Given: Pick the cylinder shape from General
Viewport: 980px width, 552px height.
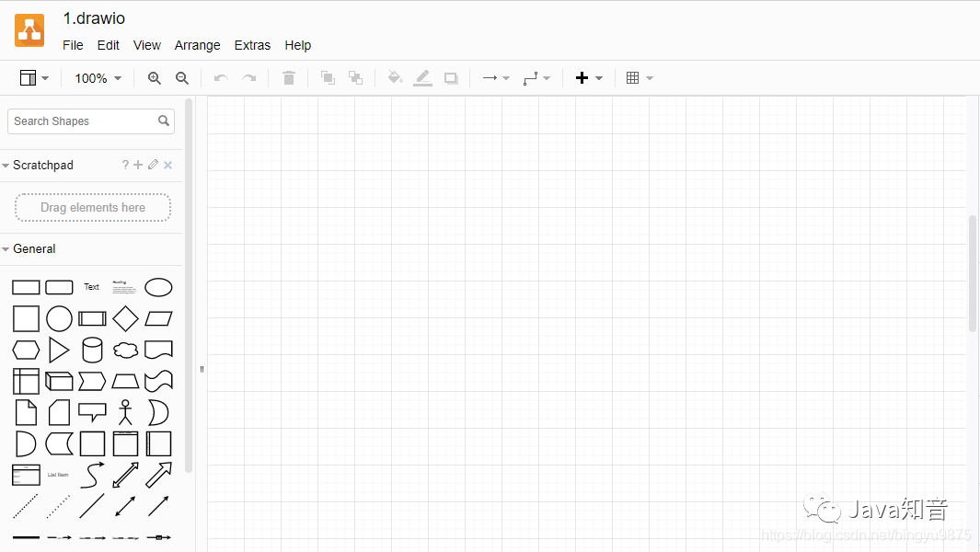Looking at the screenshot, I should 92,350.
